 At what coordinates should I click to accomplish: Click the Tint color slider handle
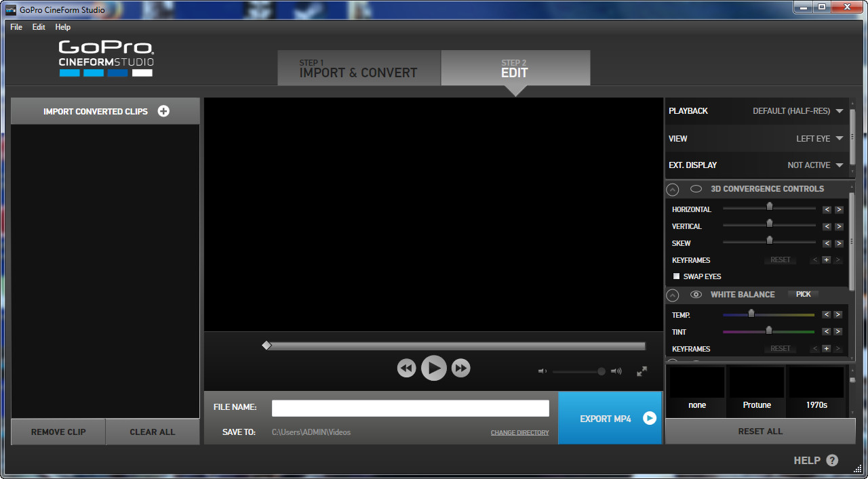coord(769,330)
